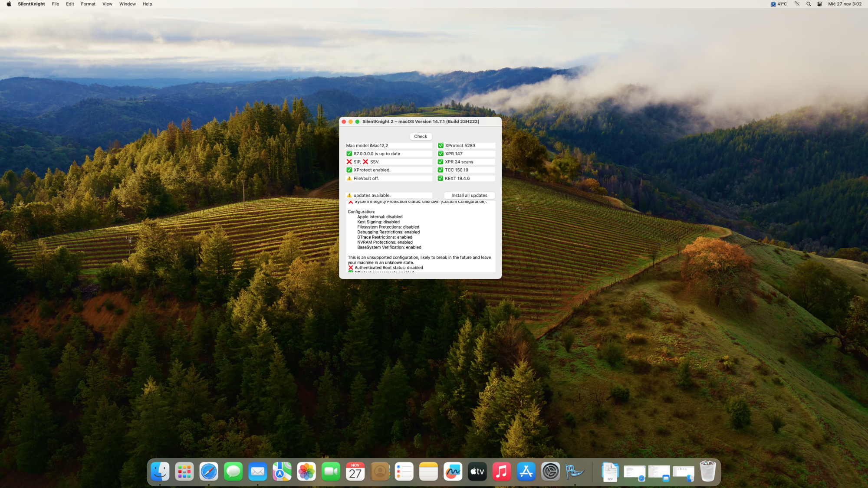The width and height of the screenshot is (868, 488).
Task: Open Control Center in menu bar
Action: click(819, 4)
